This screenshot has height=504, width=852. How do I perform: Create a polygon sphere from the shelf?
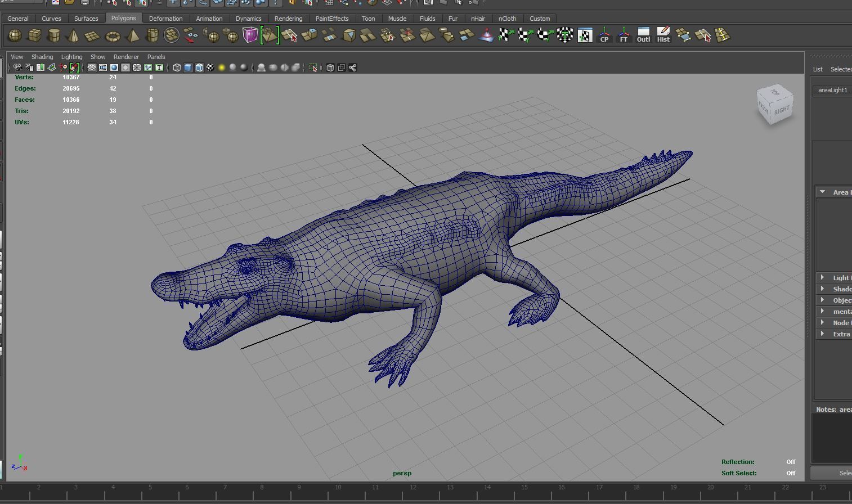click(15, 36)
